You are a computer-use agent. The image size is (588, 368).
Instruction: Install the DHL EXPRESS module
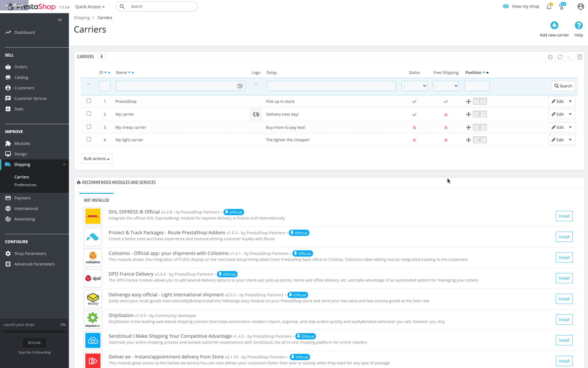[x=564, y=216]
